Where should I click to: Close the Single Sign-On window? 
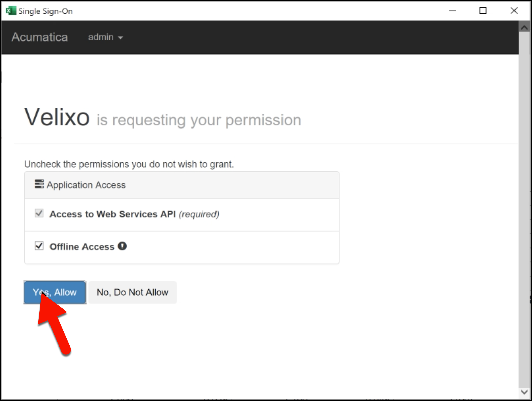click(514, 11)
